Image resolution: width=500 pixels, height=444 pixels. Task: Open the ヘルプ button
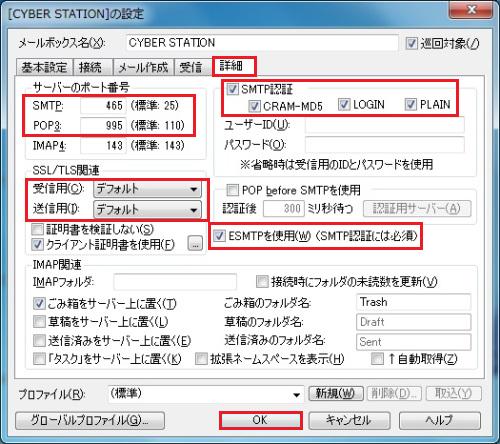pos(440,420)
